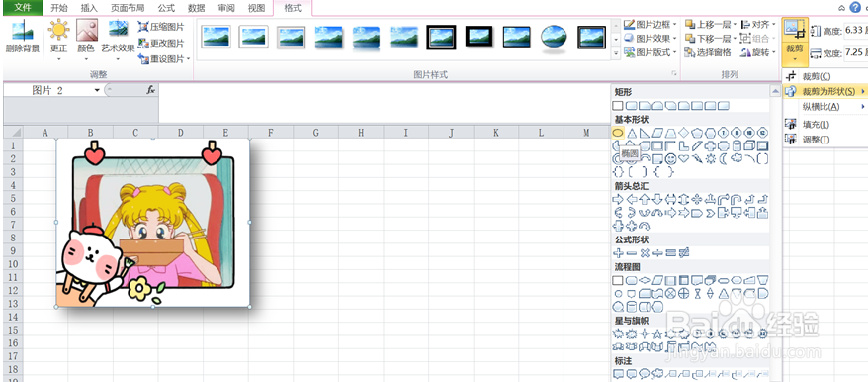Choose 纵横比(A) aspect ratio menu item
Viewport: 868px width, 382px height.
821,107
